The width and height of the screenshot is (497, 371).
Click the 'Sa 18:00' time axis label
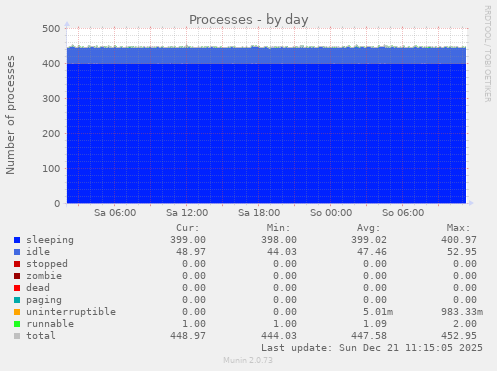point(259,213)
